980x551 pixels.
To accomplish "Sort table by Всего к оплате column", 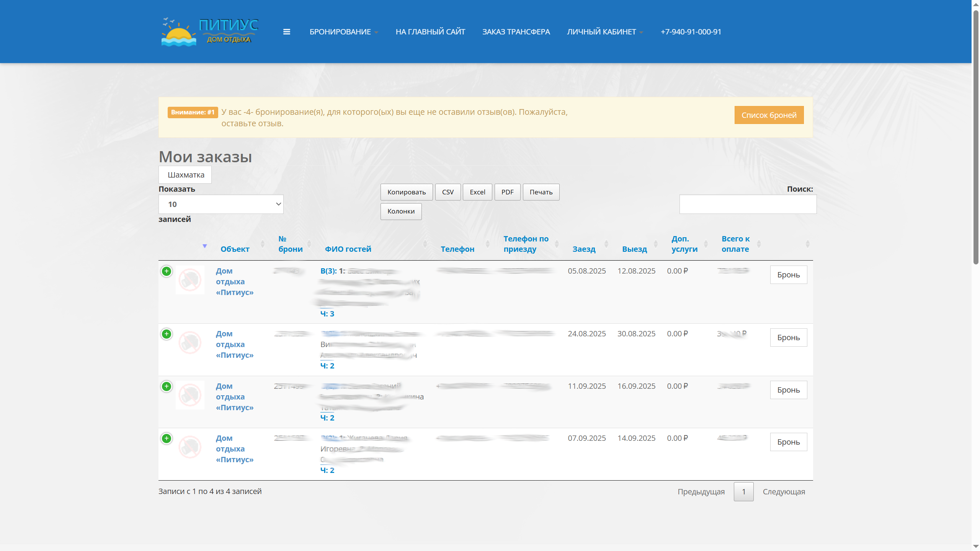I will [x=736, y=244].
